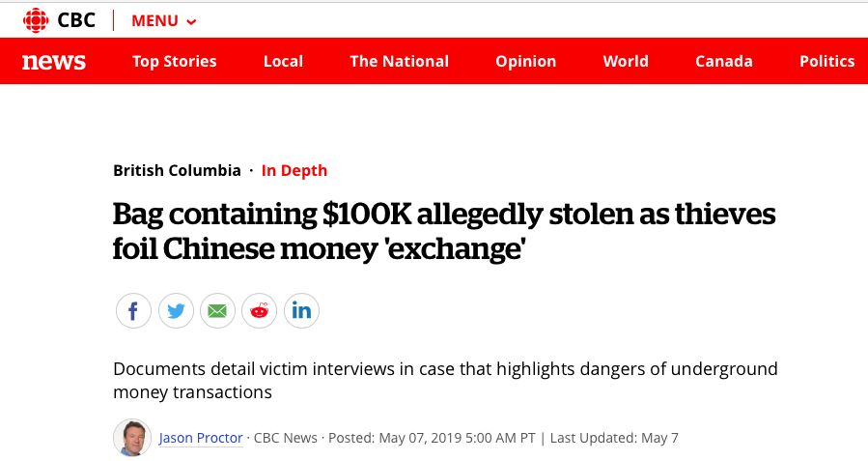Open the Canada news section
This screenshot has height=461, width=868.
pyautogui.click(x=724, y=61)
